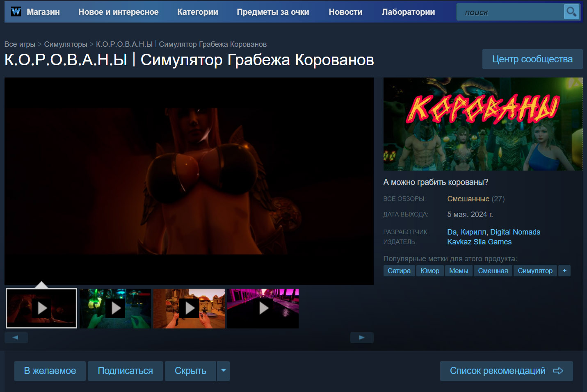Open the Смешанные reviews summary
Viewport: 587px width, 392px height.
468,199
